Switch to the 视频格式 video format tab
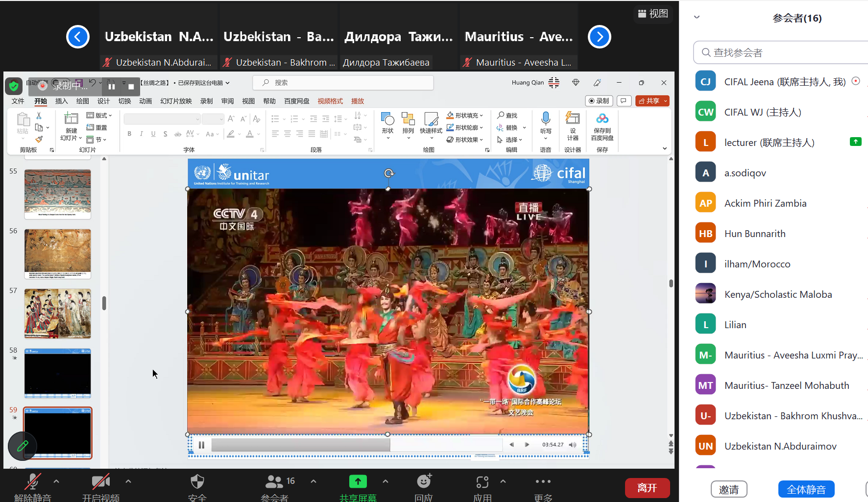Viewport: 868px width, 502px height. 330,101
